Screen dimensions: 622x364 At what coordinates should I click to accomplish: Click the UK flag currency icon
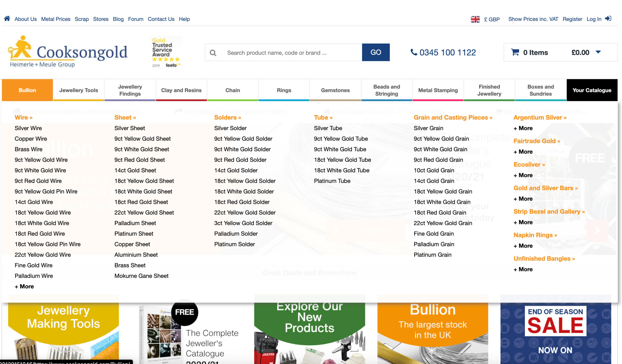click(x=475, y=19)
